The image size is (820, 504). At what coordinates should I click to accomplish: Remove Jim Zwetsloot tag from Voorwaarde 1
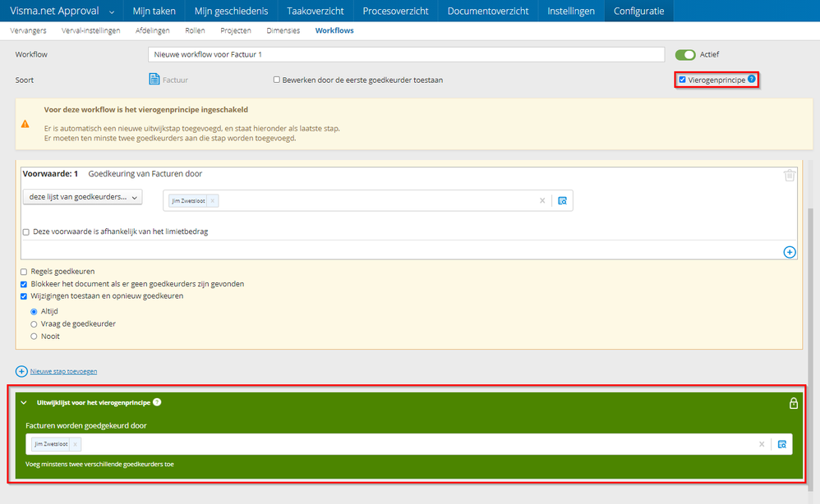point(212,200)
